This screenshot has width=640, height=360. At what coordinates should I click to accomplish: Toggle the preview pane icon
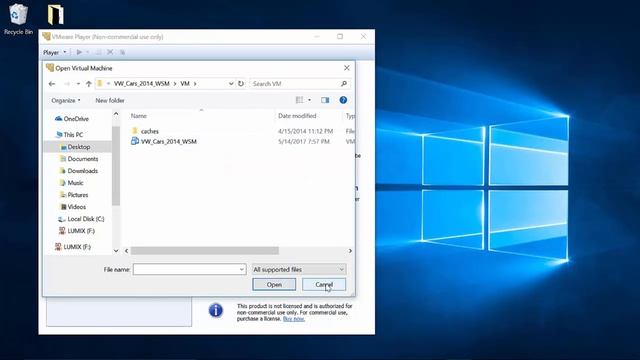[325, 100]
